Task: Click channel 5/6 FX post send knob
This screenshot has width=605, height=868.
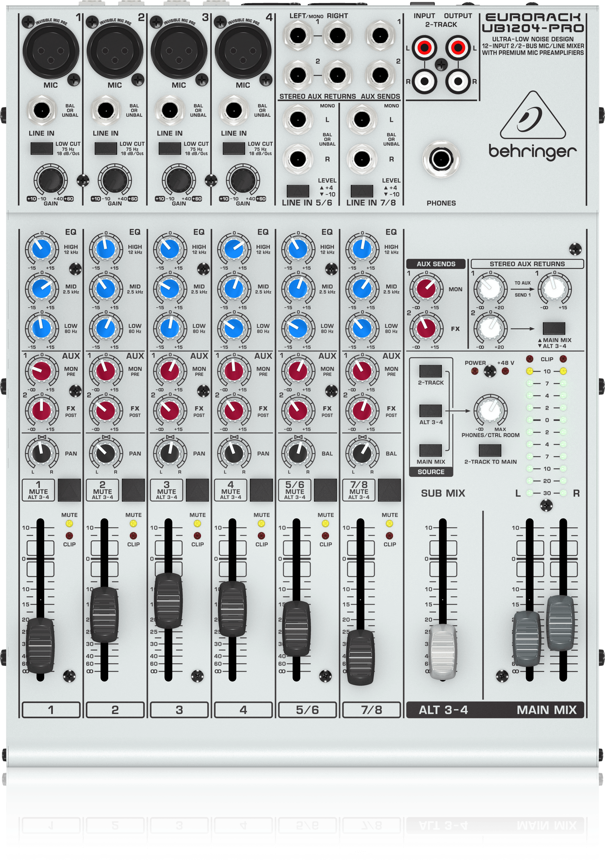Action: [298, 411]
